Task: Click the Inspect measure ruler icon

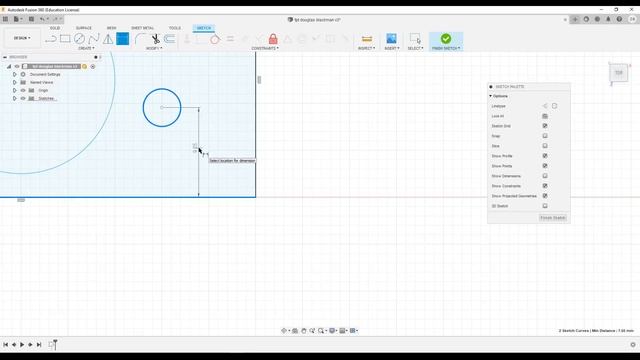Action: (367, 39)
